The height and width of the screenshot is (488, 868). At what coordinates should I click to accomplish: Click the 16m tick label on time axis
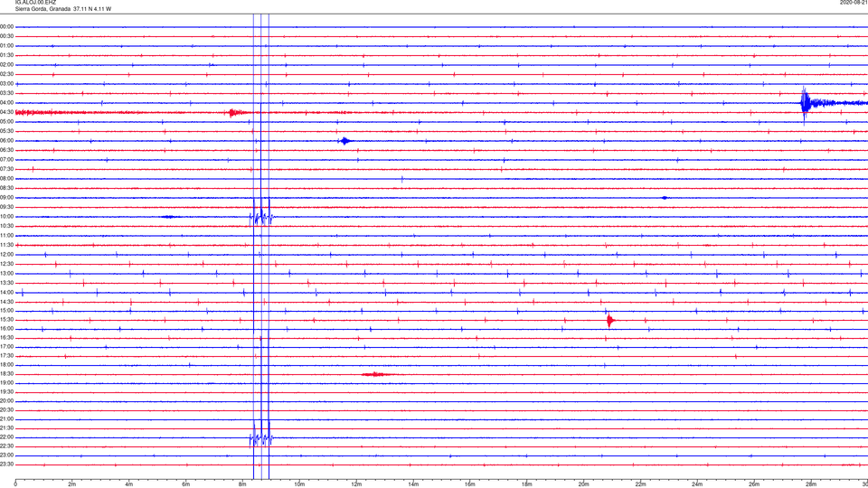[470, 484]
